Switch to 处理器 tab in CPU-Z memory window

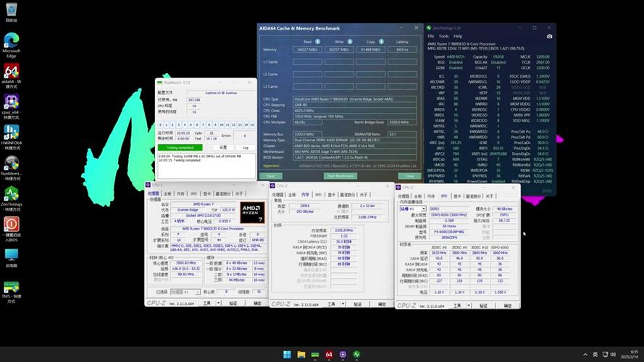point(278,195)
